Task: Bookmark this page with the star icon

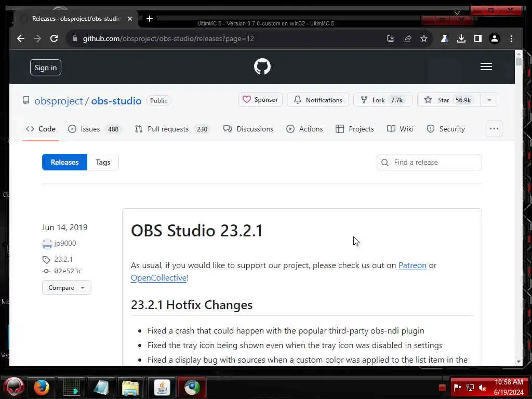Action: coord(424,38)
